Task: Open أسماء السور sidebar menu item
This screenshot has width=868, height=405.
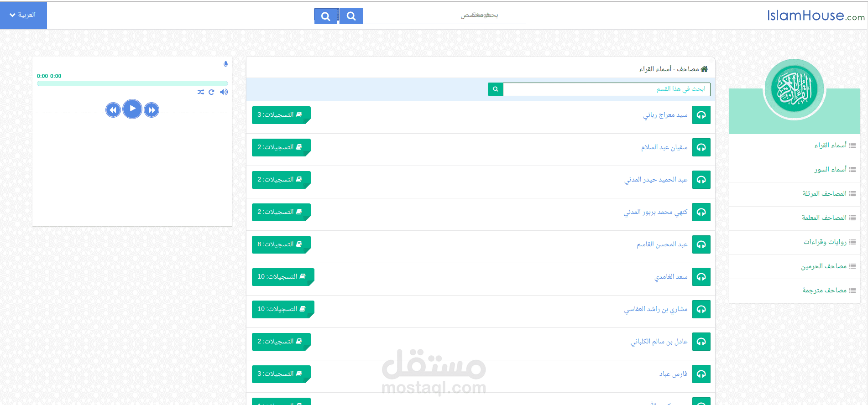Action: 795,170
